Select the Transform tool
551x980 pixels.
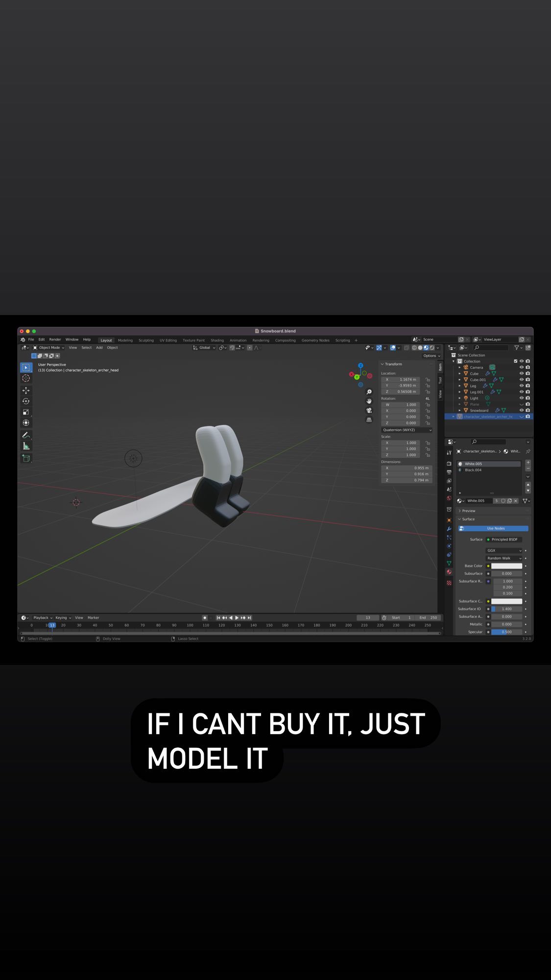click(x=26, y=423)
